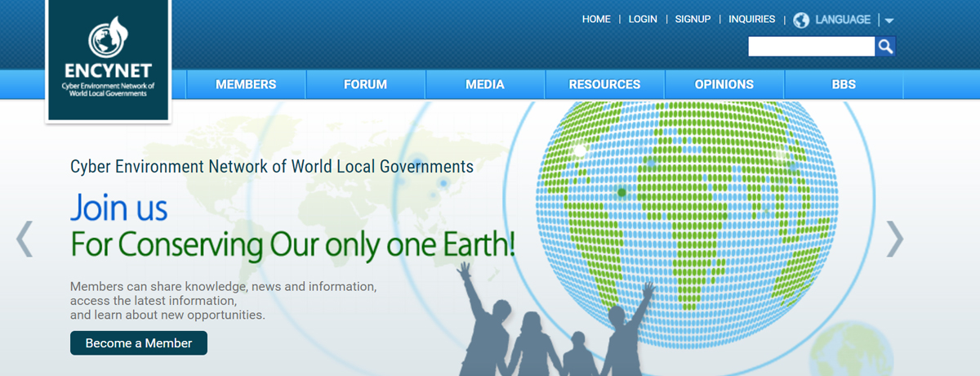Screen dimensions: 980x376
Task: Open the BBS menu
Action: [844, 84]
